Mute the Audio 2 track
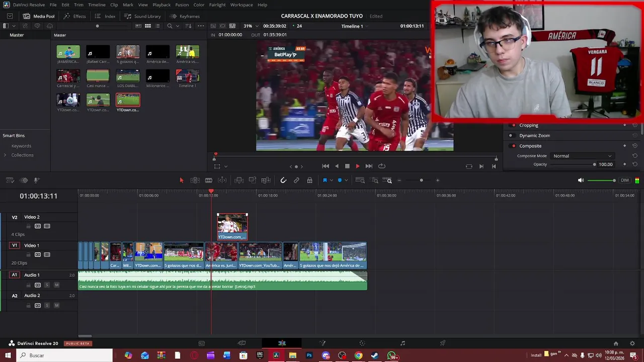The height and width of the screenshot is (362, 644). point(56,306)
